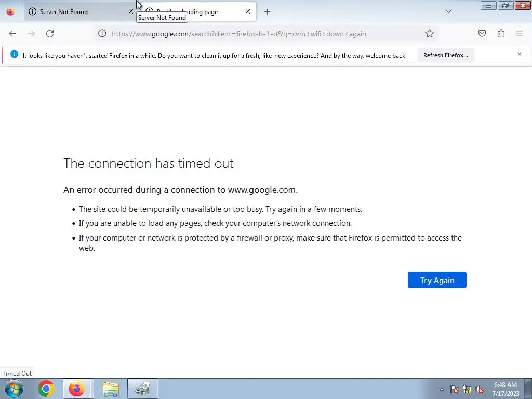The height and width of the screenshot is (399, 532).
Task: Select the Firefox taskbar icon
Action: click(77, 389)
